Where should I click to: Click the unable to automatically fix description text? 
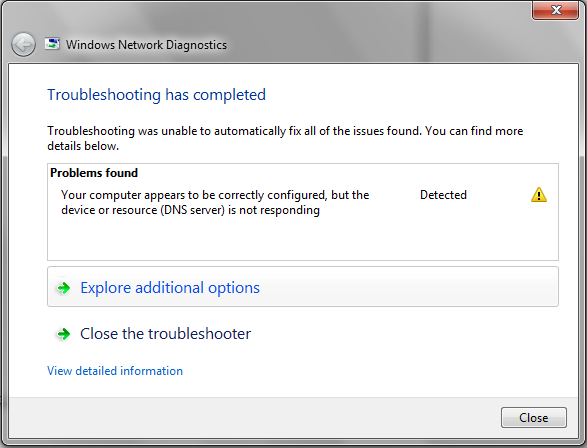click(x=285, y=138)
